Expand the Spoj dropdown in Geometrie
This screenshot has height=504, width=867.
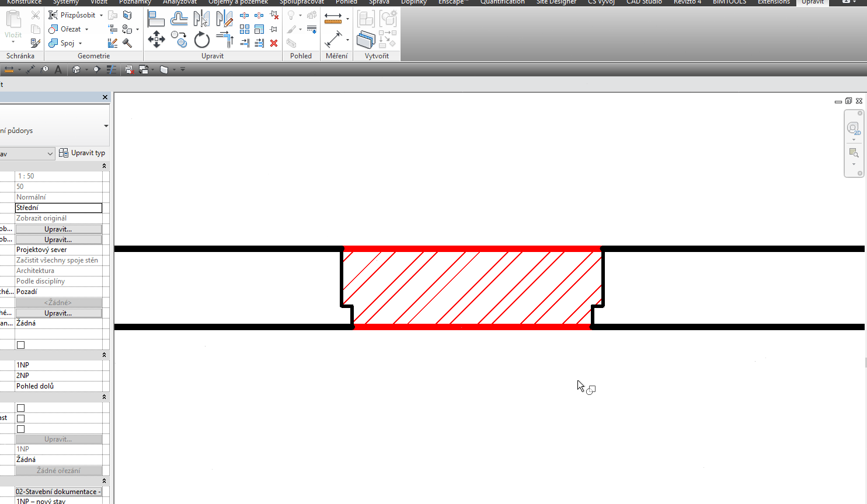(81, 43)
